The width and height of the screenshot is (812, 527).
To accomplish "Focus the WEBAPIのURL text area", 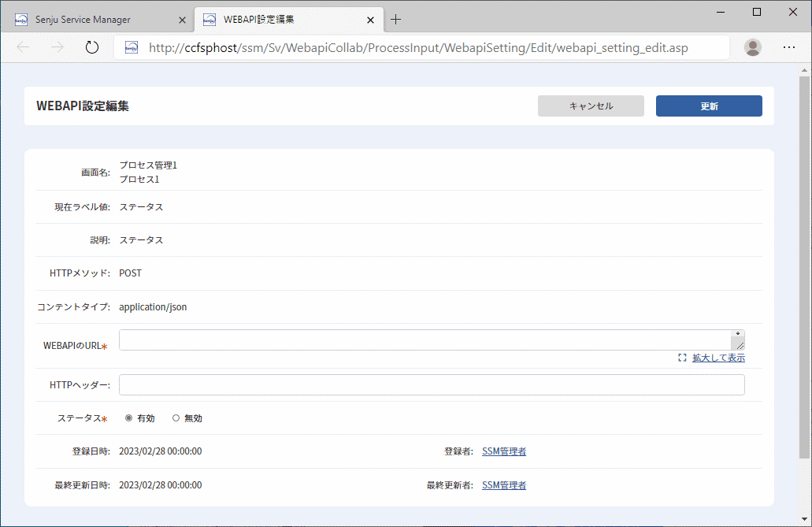I will pos(432,340).
